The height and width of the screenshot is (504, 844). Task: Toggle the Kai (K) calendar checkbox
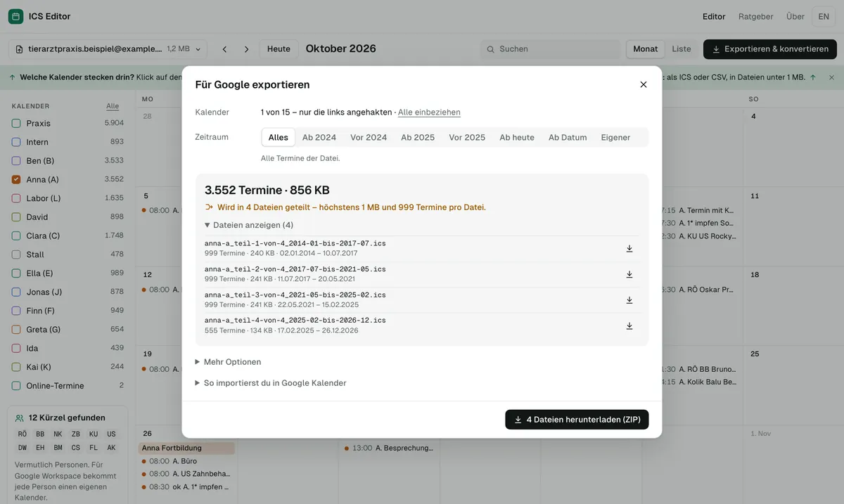(x=16, y=367)
